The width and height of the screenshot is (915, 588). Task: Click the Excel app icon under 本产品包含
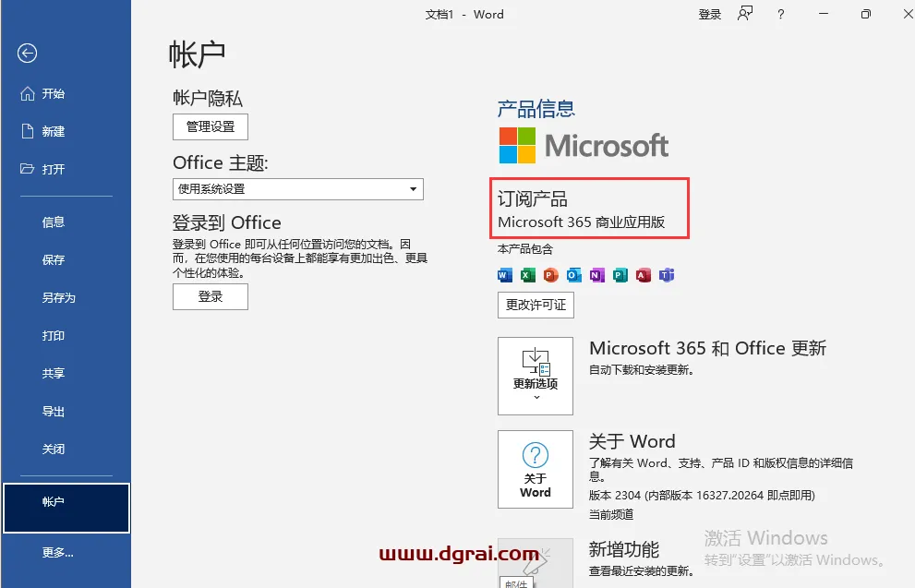point(527,275)
